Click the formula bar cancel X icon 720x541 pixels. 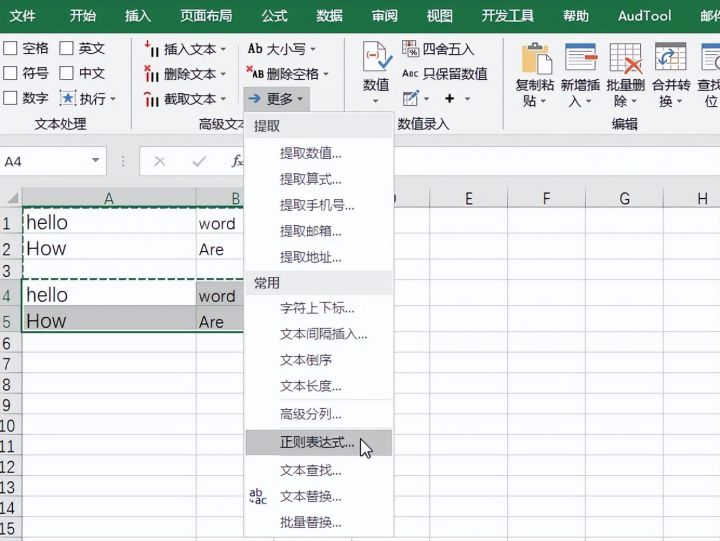coord(160,161)
